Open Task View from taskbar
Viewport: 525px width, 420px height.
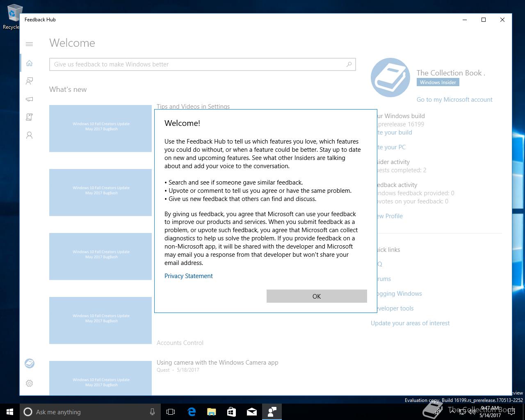pyautogui.click(x=171, y=412)
